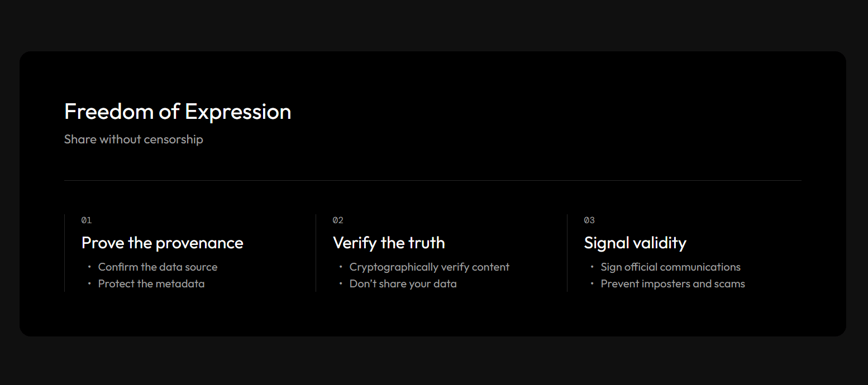Click the Share without censorship subtitle
This screenshot has height=385, width=868.
coord(133,139)
